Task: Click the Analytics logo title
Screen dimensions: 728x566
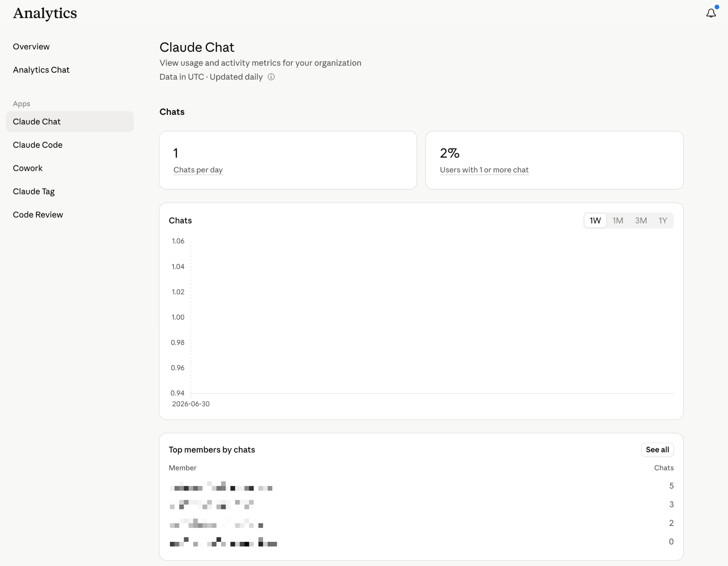Action: tap(45, 13)
